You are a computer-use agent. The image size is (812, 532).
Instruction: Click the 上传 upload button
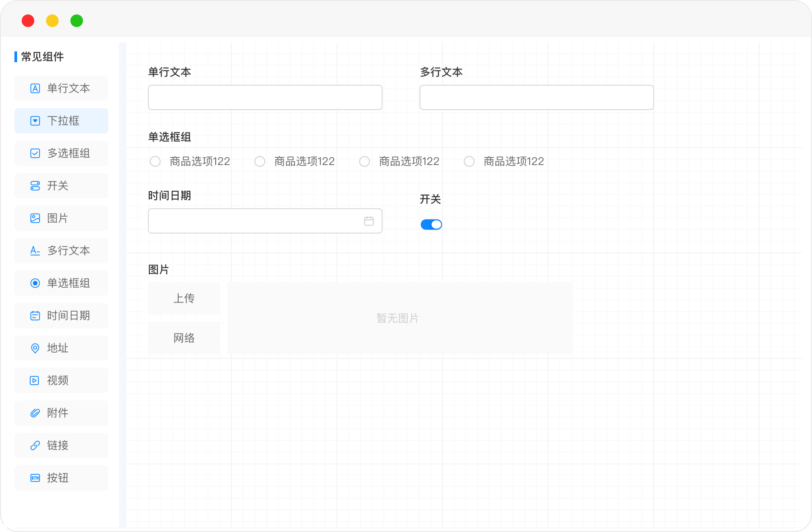coord(184,298)
